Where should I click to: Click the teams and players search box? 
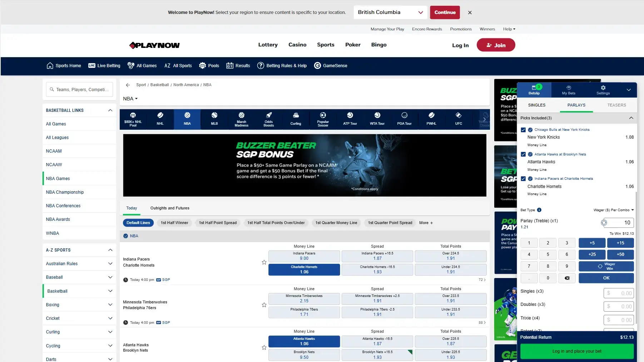79,90
